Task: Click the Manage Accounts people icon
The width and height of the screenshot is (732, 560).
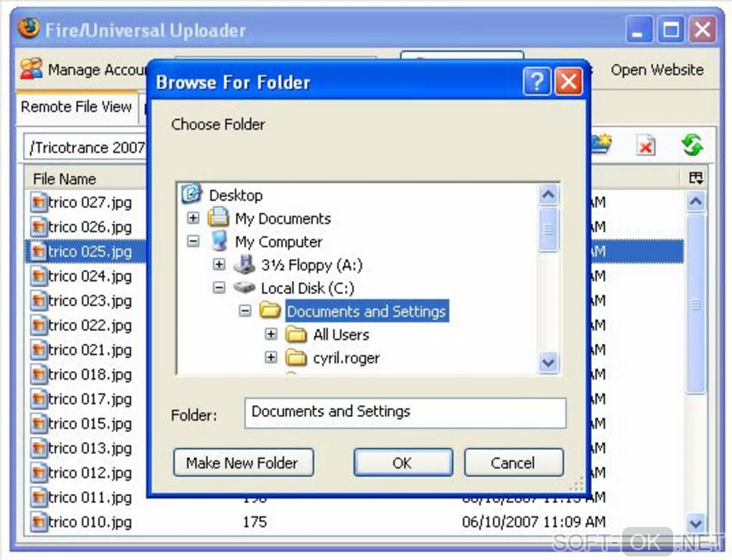Action: click(32, 69)
